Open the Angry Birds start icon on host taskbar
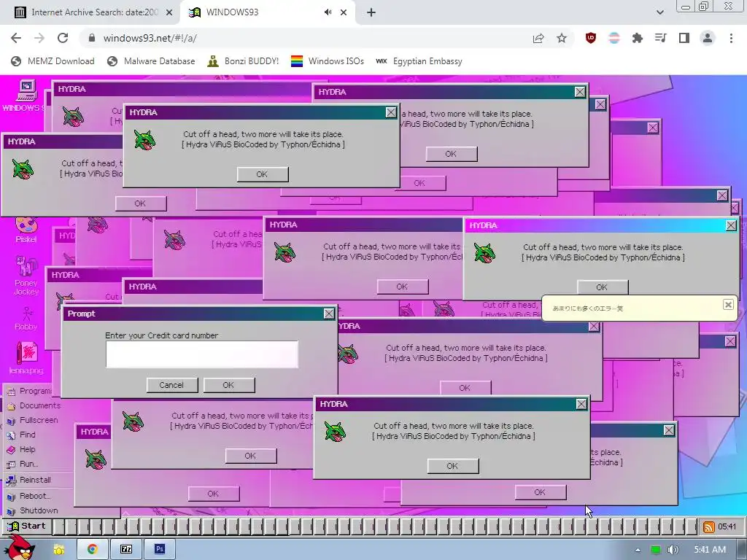The width and height of the screenshot is (747, 560). (19, 548)
